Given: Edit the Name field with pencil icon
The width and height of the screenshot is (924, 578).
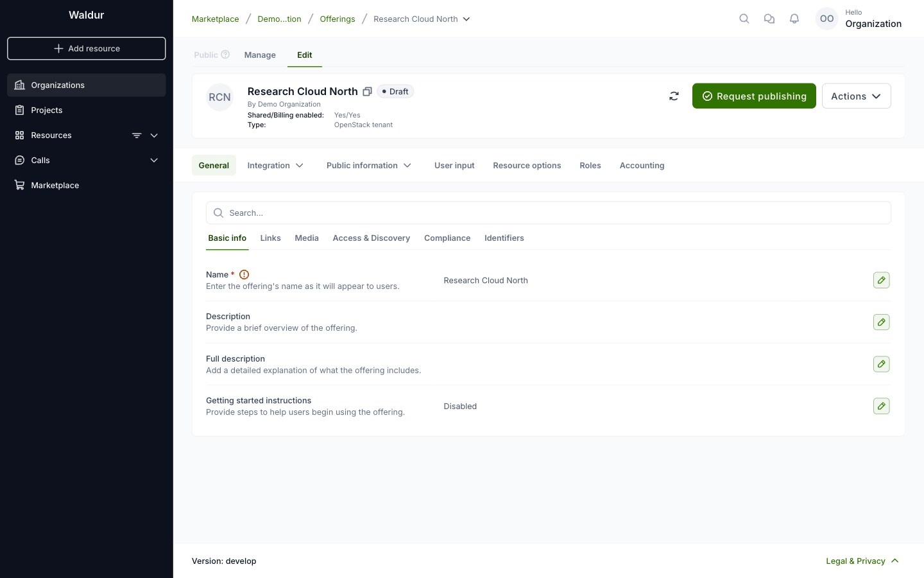Looking at the screenshot, I should [881, 280].
